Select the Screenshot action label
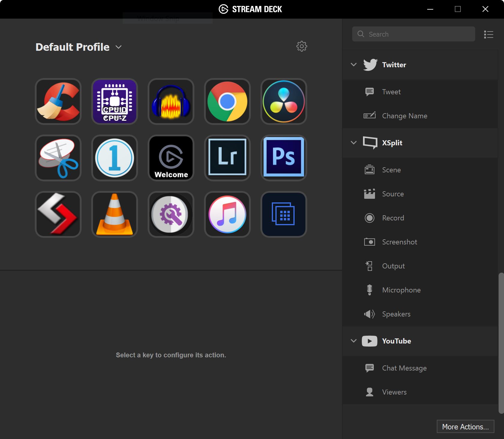The height and width of the screenshot is (439, 504). pos(400,242)
